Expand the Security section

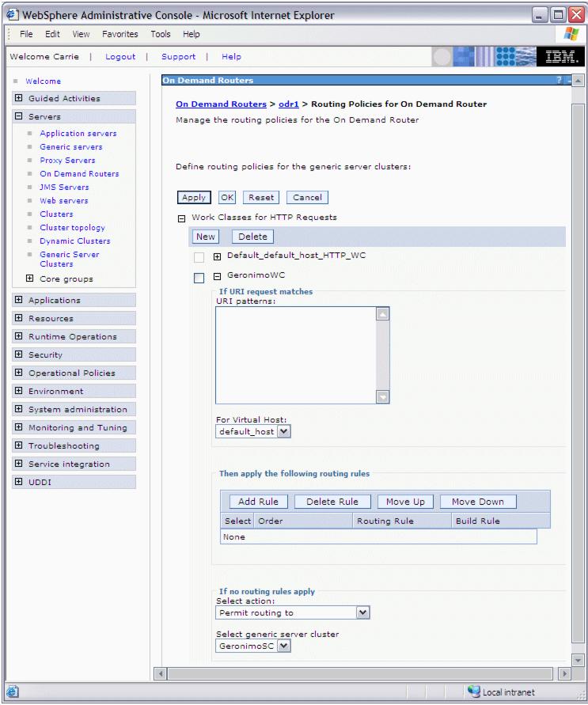click(x=18, y=354)
